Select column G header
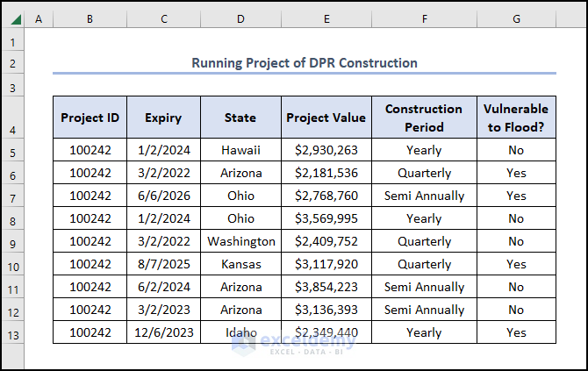This screenshot has height=371, width=588. click(x=515, y=18)
